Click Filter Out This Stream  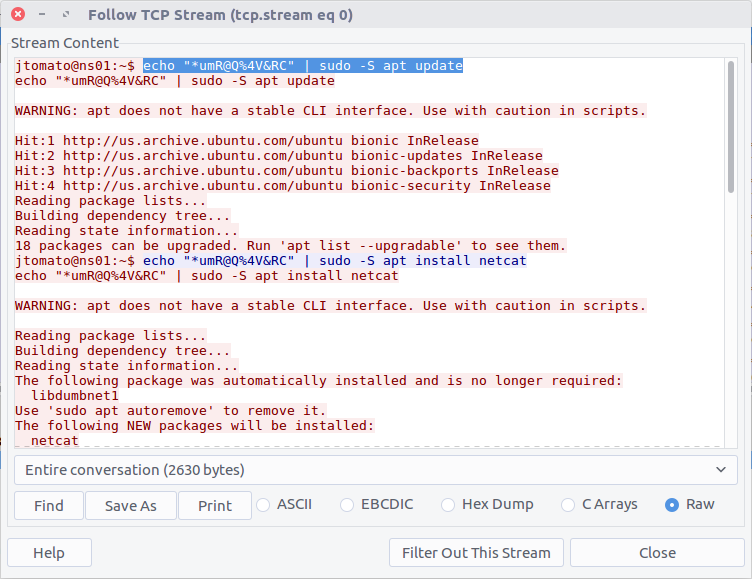[476, 553]
